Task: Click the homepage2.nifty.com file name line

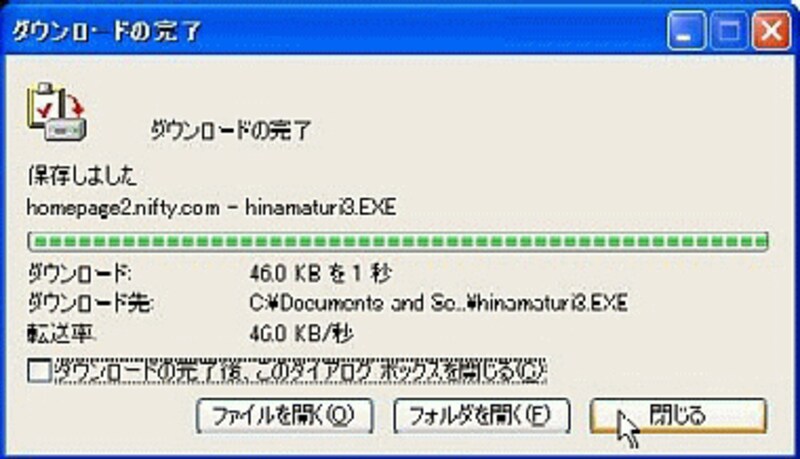Action: point(211,208)
